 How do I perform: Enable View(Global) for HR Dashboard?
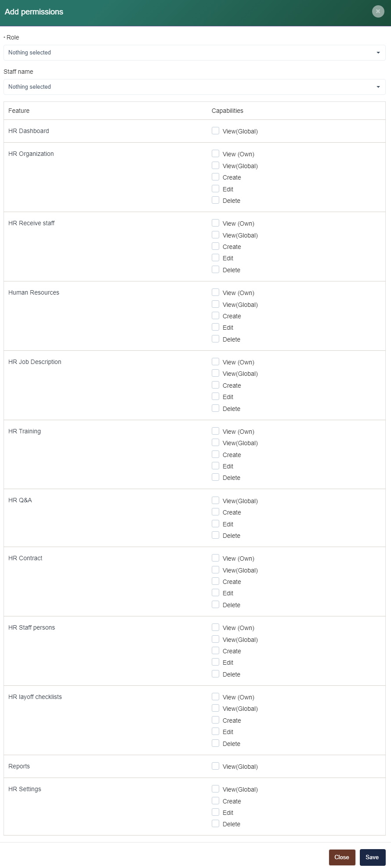click(216, 131)
